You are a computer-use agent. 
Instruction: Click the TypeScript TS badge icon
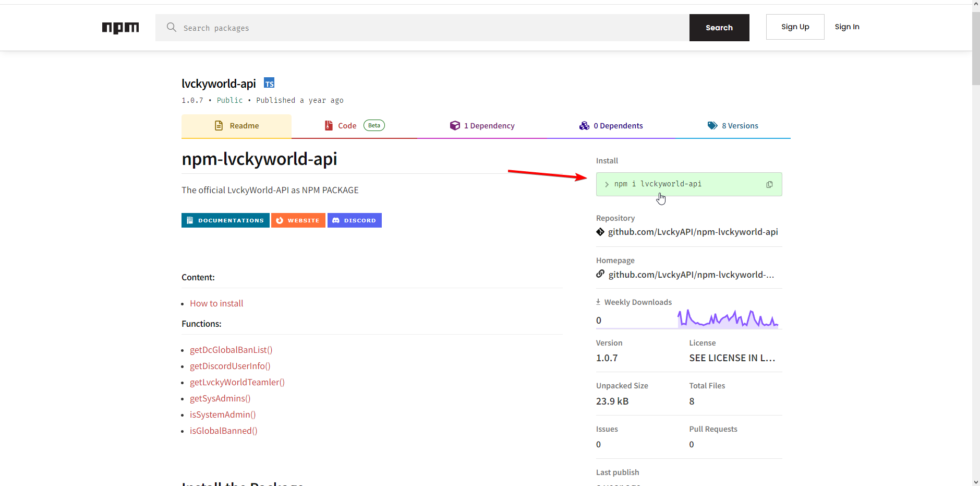[269, 83]
